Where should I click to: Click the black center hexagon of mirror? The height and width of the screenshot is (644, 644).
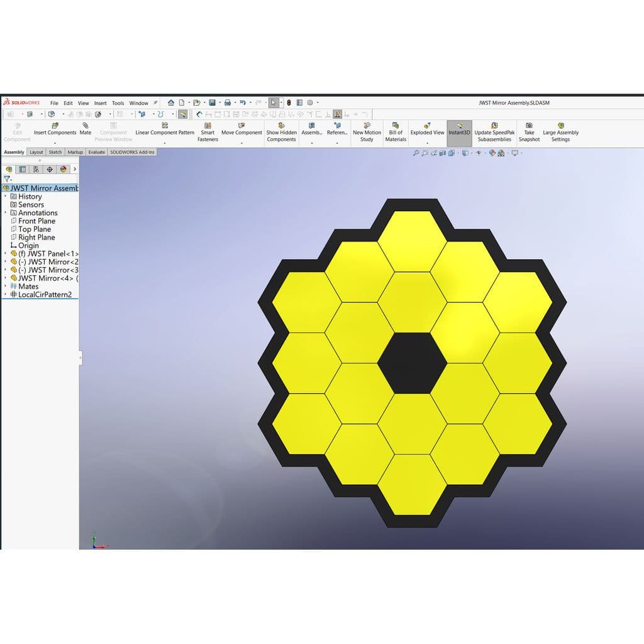coord(412,363)
